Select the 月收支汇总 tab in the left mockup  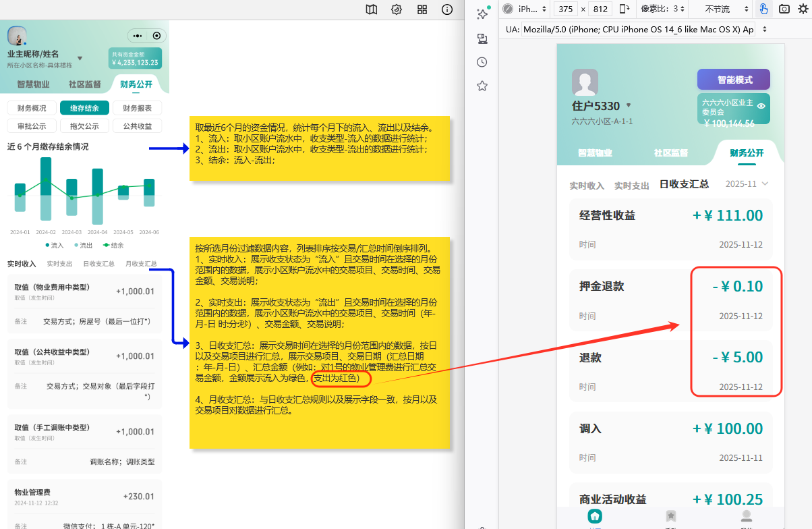click(x=141, y=264)
